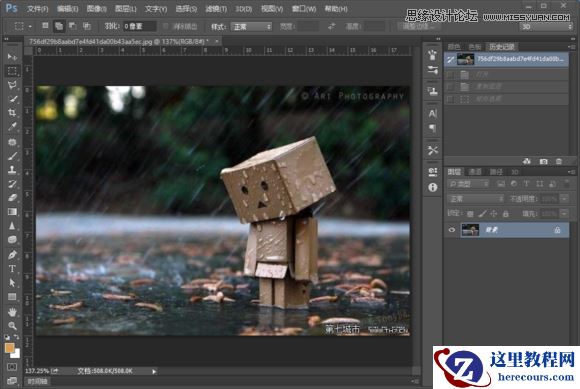This screenshot has height=389, width=580.
Task: Select the Crop tool
Action: (x=12, y=113)
